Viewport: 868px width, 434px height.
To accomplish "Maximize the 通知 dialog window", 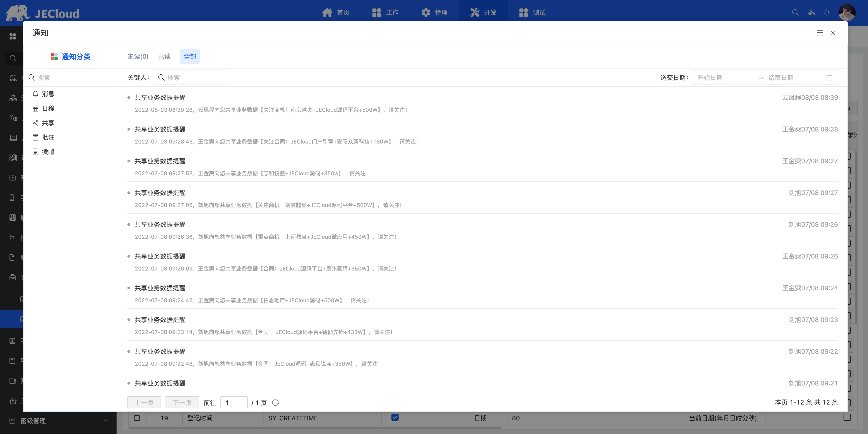I will point(820,33).
